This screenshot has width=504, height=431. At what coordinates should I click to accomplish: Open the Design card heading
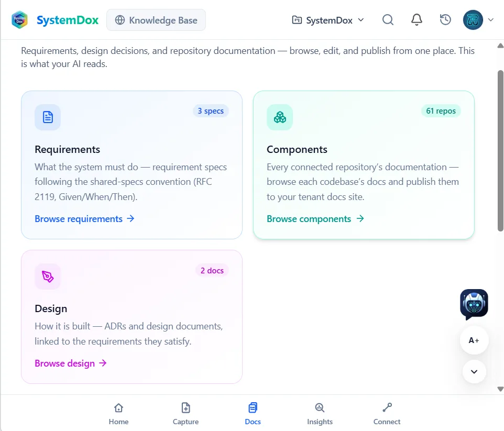point(51,309)
